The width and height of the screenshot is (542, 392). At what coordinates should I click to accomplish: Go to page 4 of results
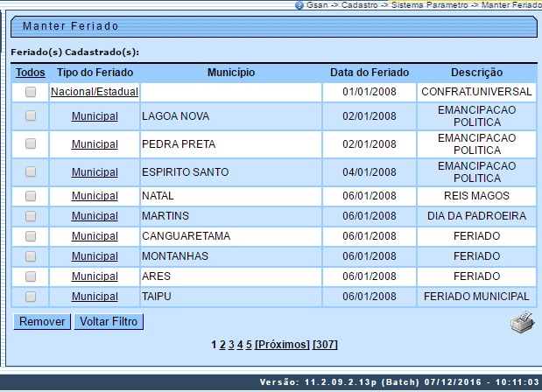pyautogui.click(x=240, y=345)
